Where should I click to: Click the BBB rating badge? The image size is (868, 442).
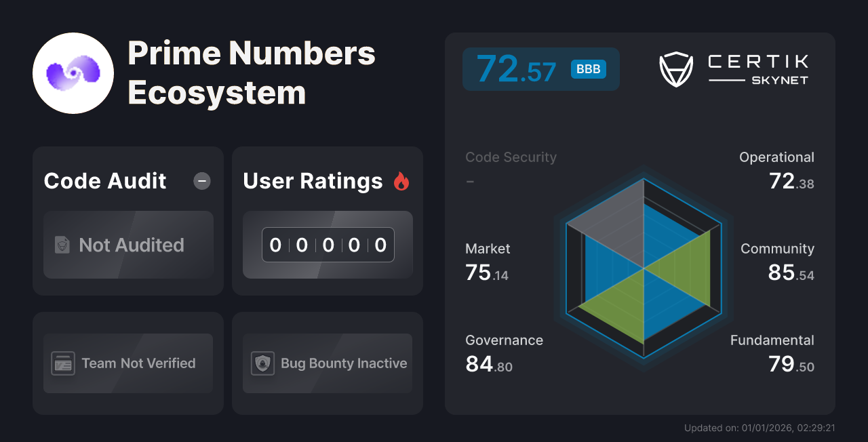(x=589, y=68)
